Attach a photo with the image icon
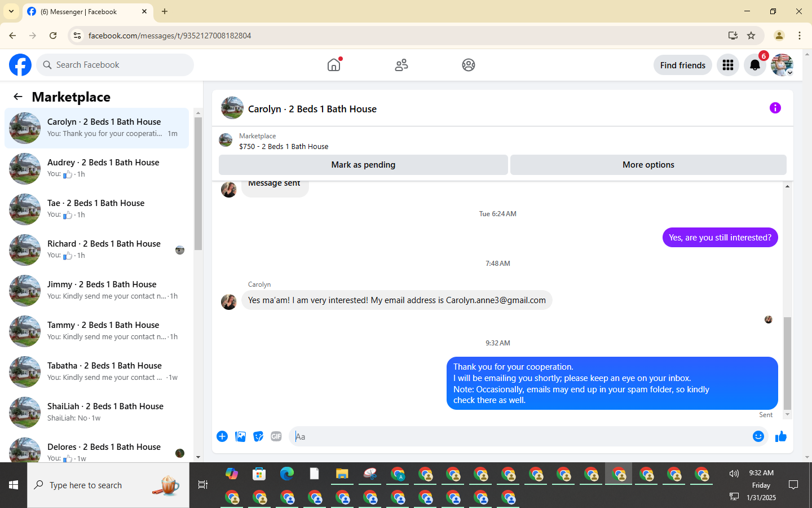 [x=240, y=436]
